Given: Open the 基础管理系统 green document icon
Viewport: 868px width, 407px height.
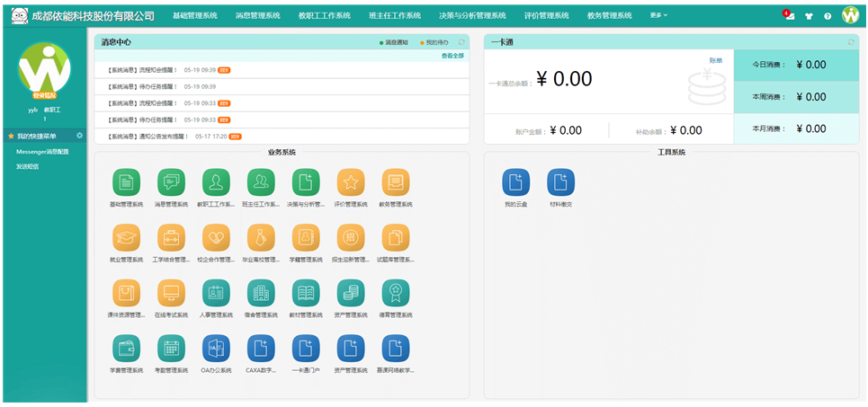Looking at the screenshot, I should coord(126,182).
